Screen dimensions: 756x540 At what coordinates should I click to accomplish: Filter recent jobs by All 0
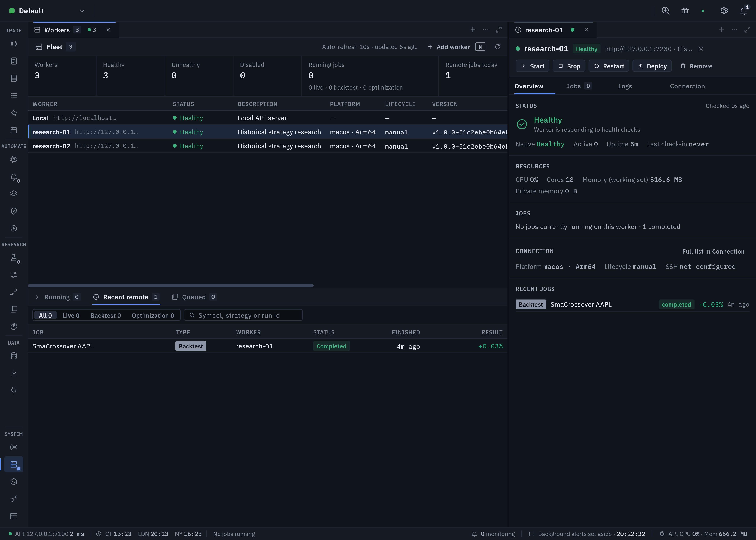pos(45,316)
